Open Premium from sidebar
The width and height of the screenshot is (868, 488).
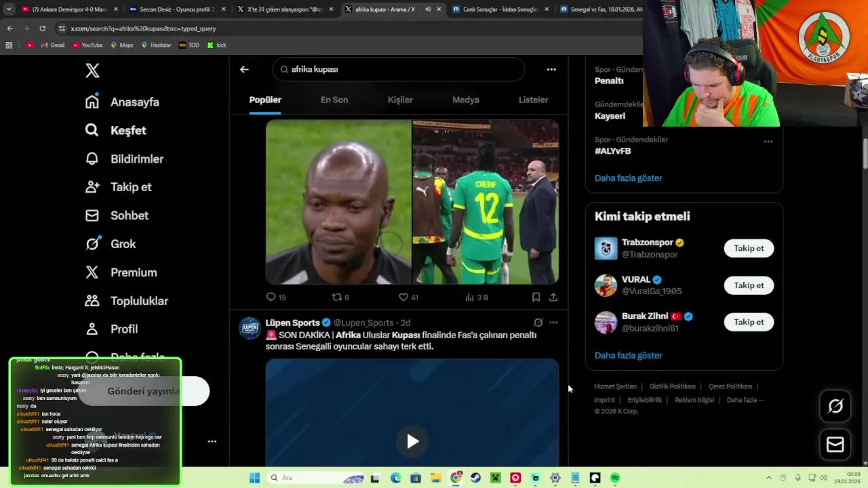tap(121, 272)
